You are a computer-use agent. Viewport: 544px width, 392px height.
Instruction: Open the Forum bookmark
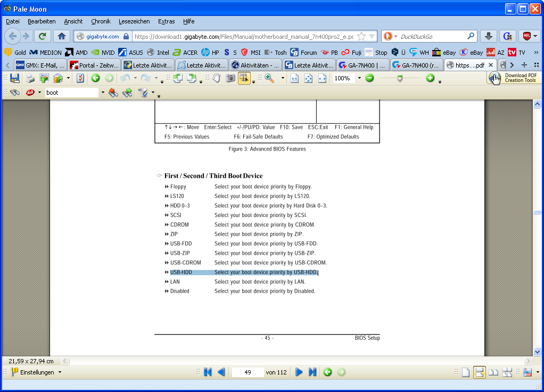coord(303,52)
